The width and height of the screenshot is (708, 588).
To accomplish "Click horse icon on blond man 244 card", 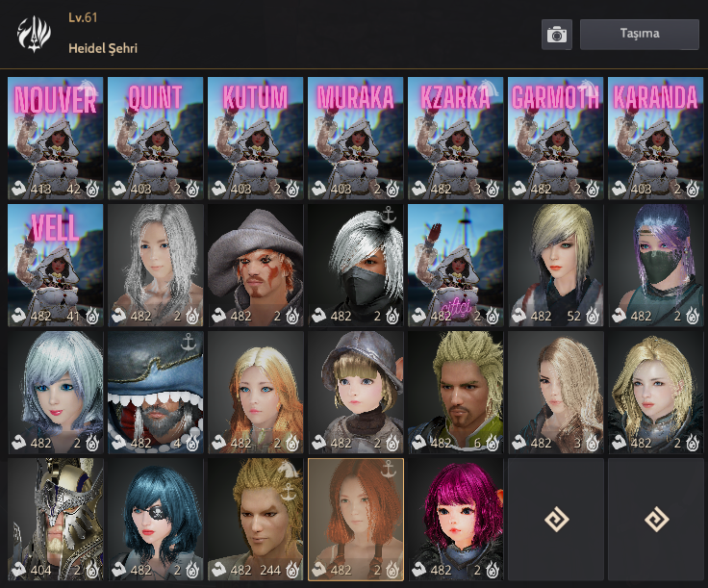I will (x=289, y=470).
